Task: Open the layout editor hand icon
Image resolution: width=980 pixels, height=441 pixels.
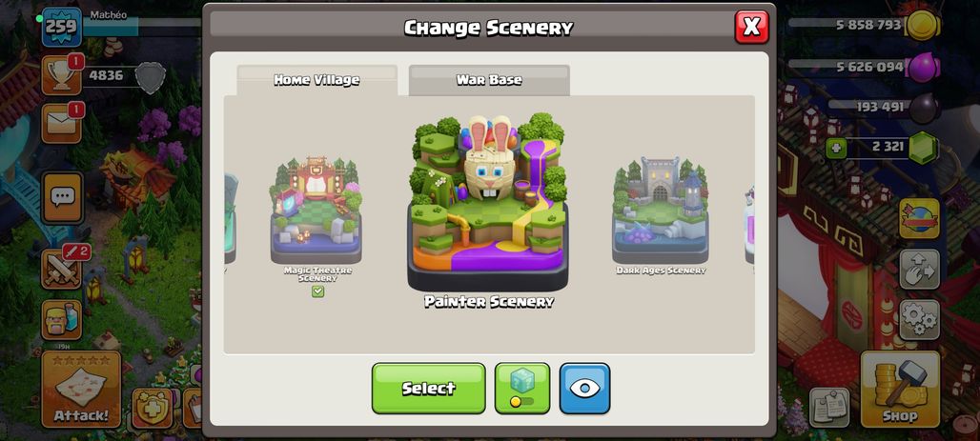Action: click(x=919, y=270)
